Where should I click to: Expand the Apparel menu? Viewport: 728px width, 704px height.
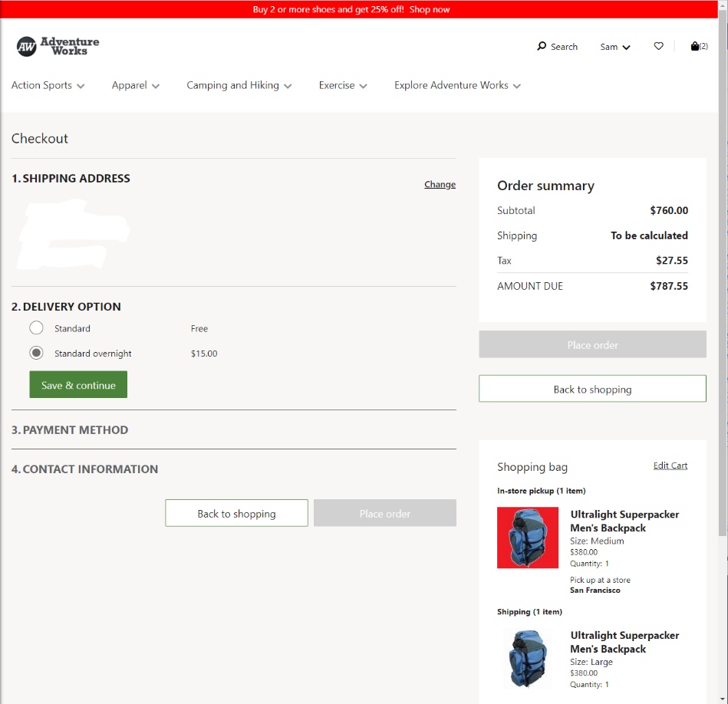pyautogui.click(x=136, y=85)
